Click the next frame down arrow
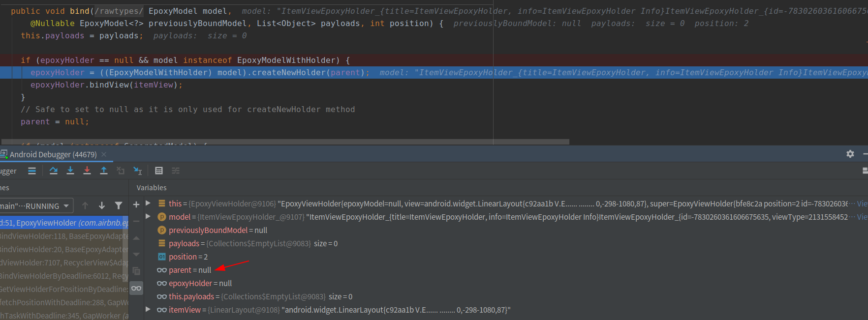 tap(102, 205)
